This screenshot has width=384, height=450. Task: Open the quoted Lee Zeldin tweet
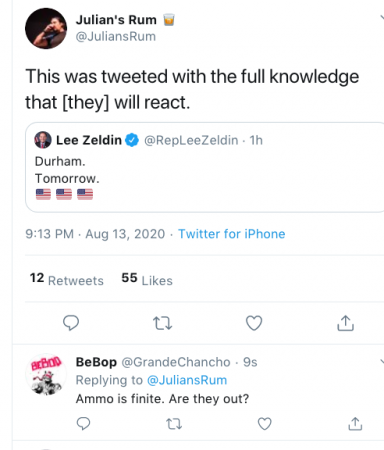(205, 167)
